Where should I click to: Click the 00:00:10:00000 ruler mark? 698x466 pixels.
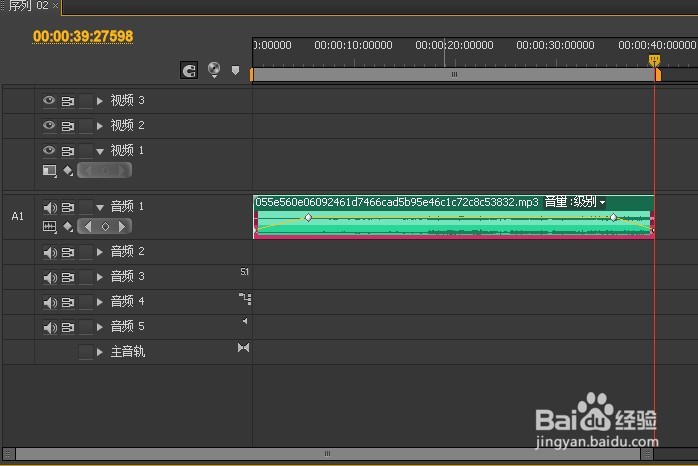pos(353,45)
